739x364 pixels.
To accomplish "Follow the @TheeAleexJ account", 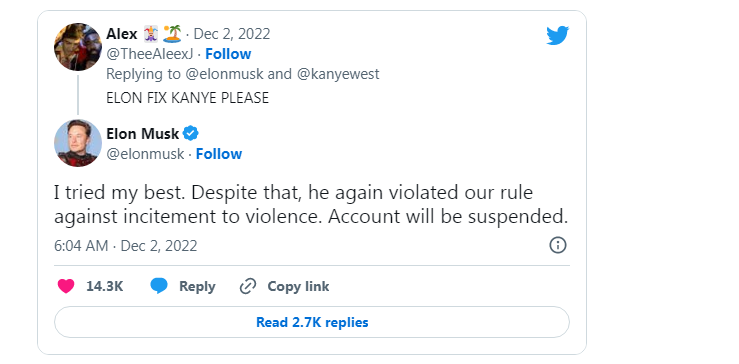I will [x=228, y=54].
